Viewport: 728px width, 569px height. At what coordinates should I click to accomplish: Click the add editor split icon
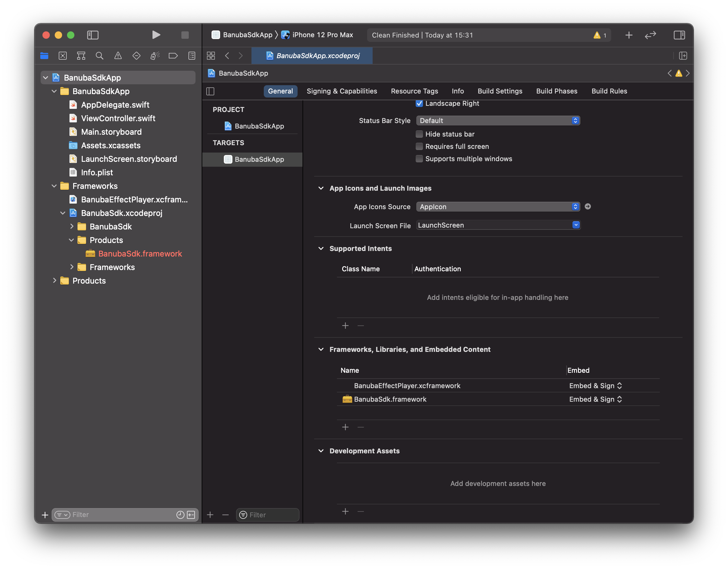pyautogui.click(x=683, y=56)
